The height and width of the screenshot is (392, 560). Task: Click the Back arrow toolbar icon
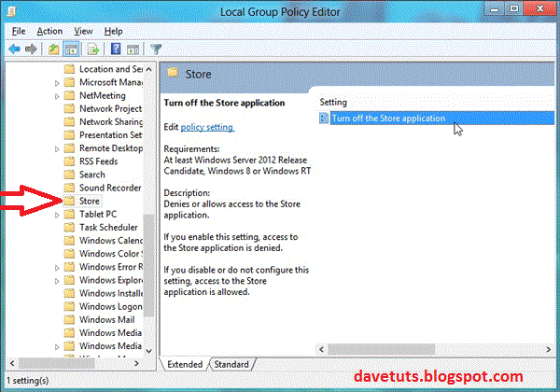point(15,49)
